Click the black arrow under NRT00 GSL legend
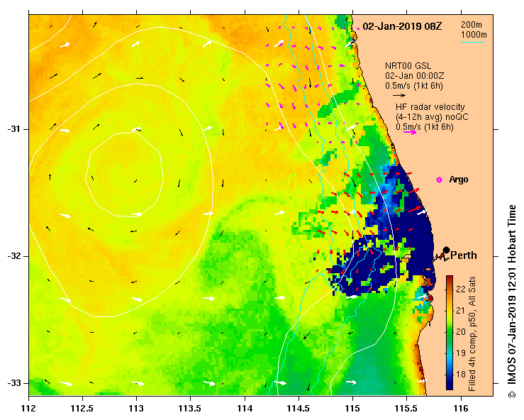 tap(399, 95)
